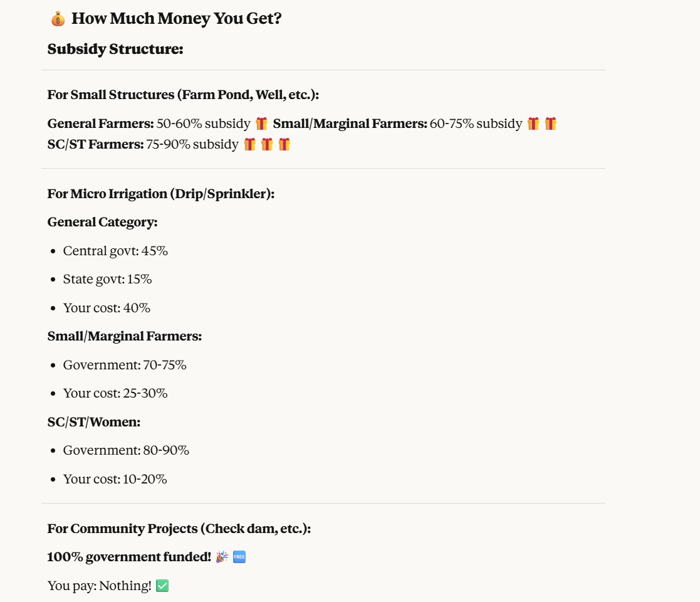Click the "SC/ST/Women:" label
This screenshot has width=700, height=602.
[x=94, y=422]
